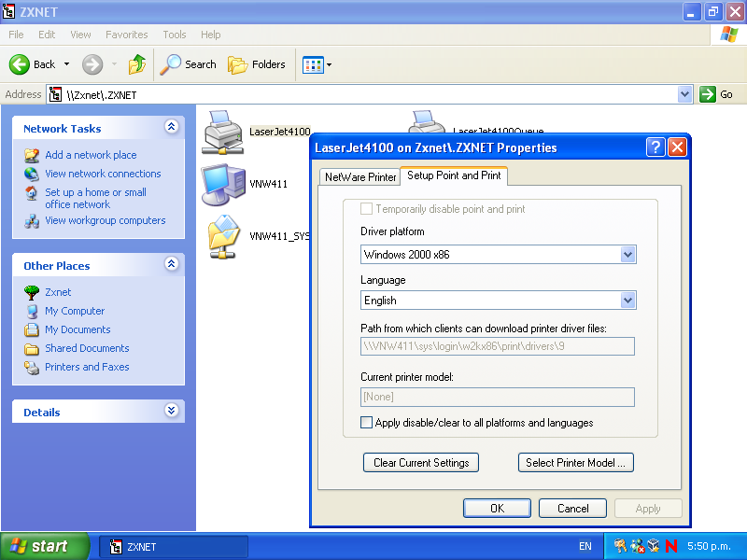
Task: Click the dialog's question mark Help button
Action: click(655, 147)
